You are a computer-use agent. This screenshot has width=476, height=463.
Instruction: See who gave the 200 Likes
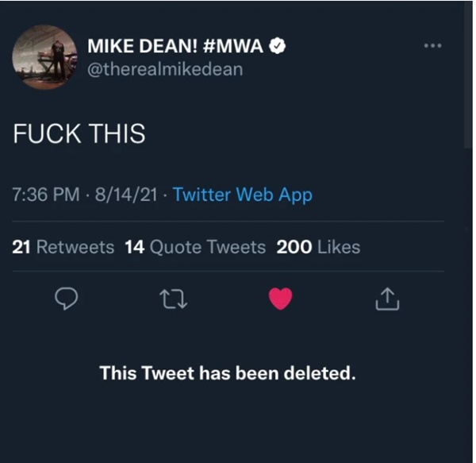coord(318,247)
